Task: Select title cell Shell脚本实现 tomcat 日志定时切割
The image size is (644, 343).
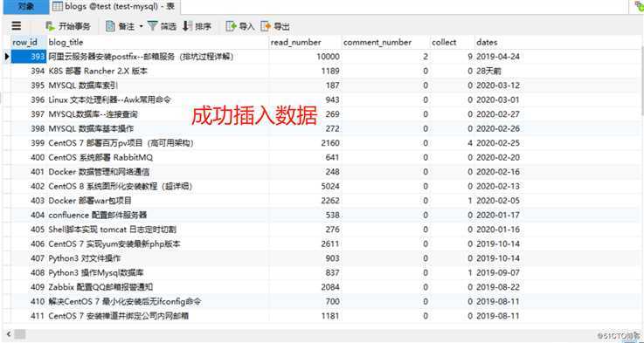Action: tap(157, 230)
